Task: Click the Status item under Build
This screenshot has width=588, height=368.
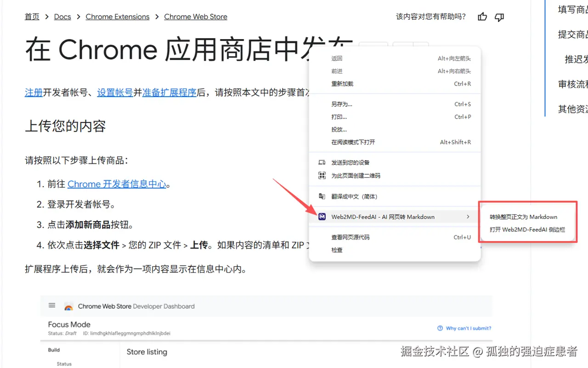Action: 64,364
